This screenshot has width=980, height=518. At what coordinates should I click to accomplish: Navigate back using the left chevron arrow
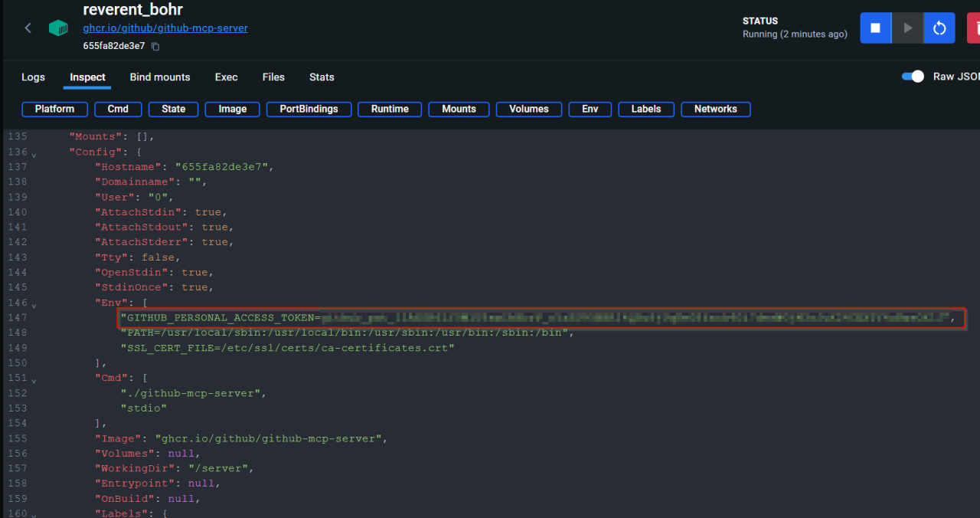coord(28,28)
